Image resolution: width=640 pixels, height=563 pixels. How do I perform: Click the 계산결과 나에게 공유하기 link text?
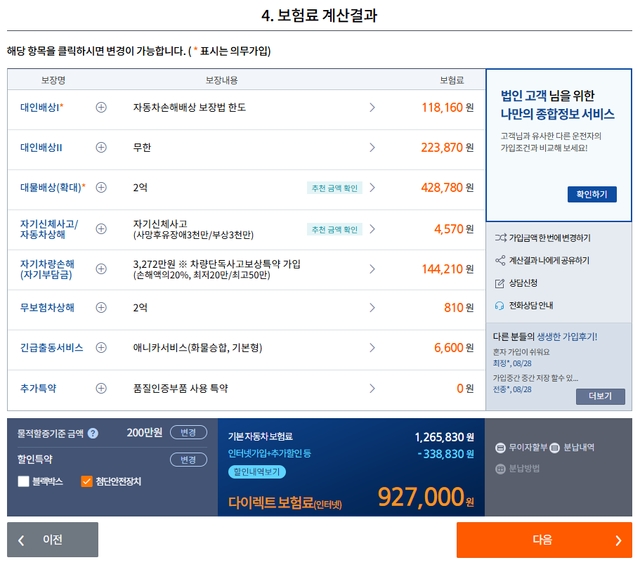[x=549, y=260]
